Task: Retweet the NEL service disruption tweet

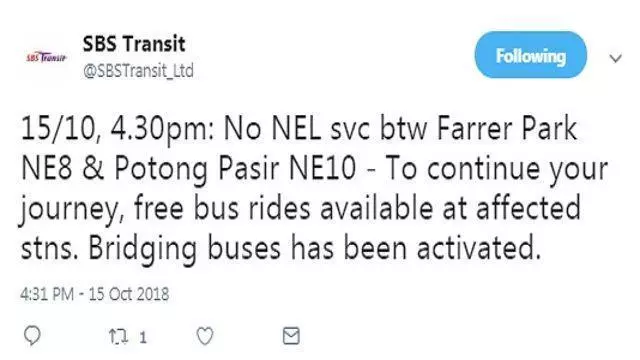Action: 118,337
